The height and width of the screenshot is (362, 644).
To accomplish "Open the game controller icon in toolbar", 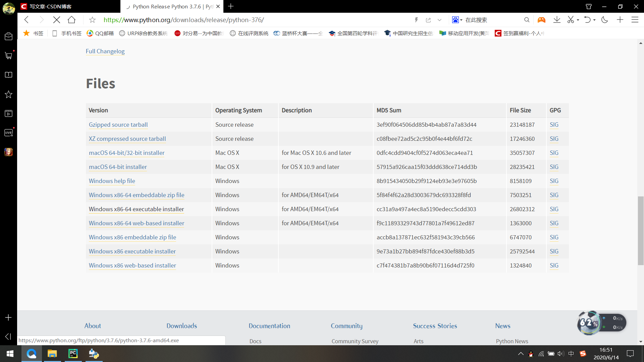I will click(x=541, y=20).
